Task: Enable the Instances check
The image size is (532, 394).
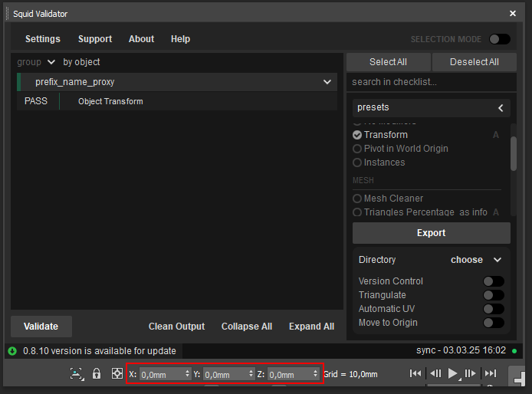Action: click(357, 163)
